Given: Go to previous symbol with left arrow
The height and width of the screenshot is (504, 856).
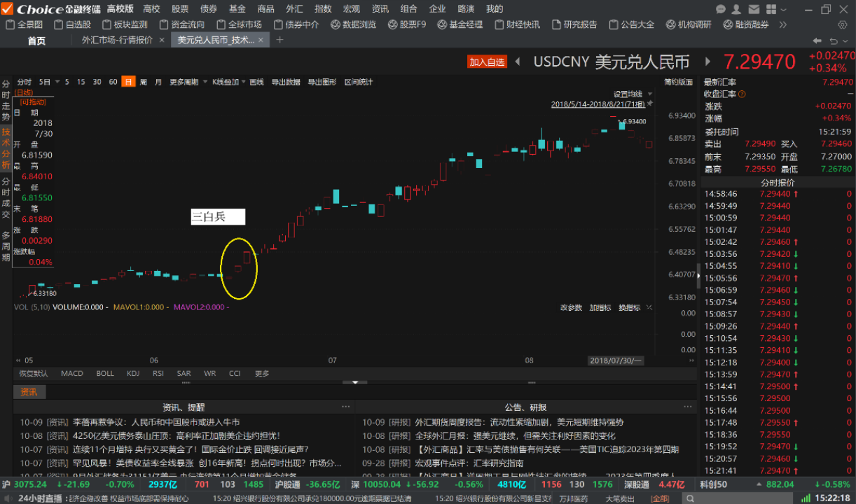Looking at the screenshot, I should click(518, 62).
